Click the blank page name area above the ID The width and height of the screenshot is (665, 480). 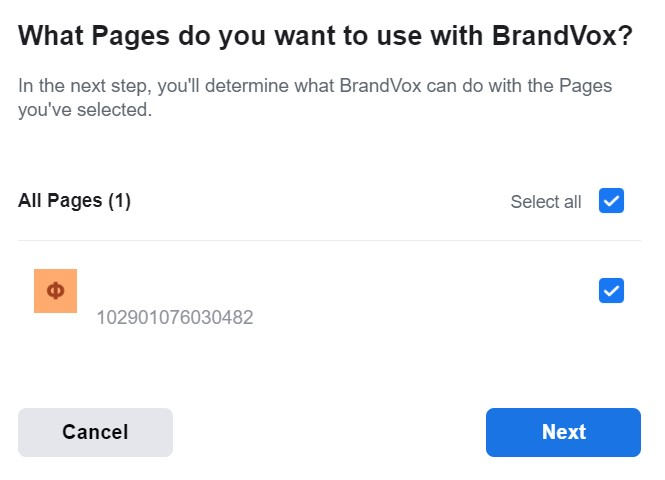pos(175,289)
